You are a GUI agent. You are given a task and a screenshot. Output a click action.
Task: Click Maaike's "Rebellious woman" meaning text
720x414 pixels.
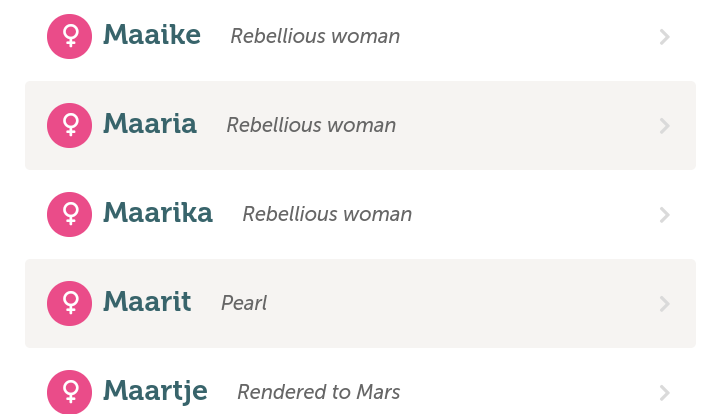[x=315, y=37]
